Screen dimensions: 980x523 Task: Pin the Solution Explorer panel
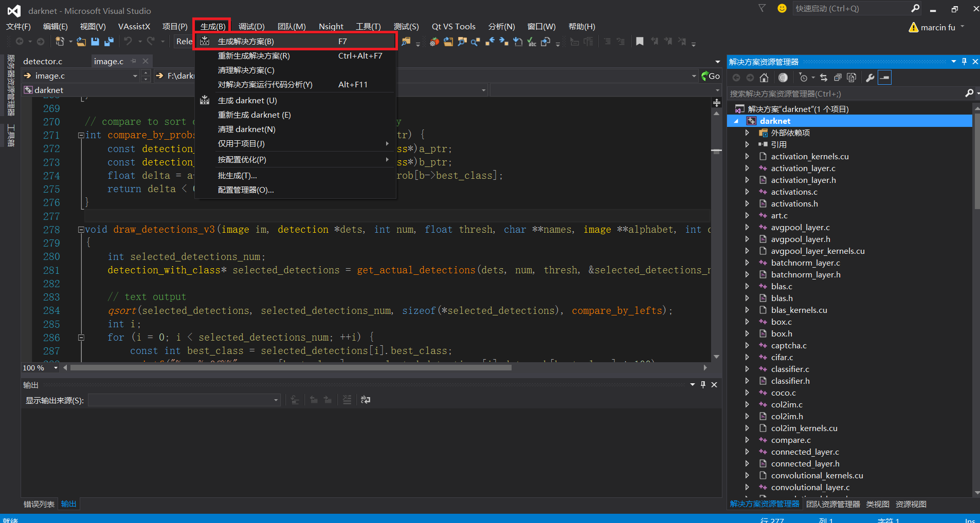click(964, 61)
